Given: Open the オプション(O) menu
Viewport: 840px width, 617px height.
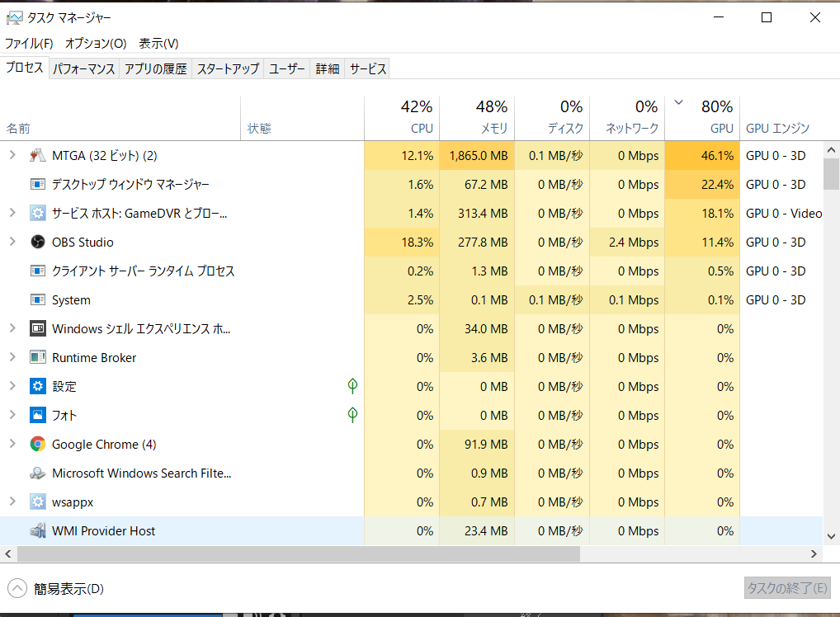Looking at the screenshot, I should (96, 44).
